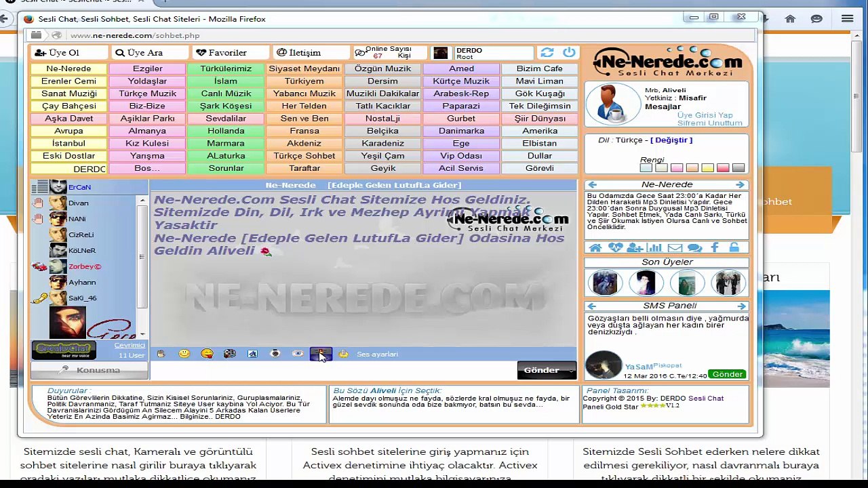The width and height of the screenshot is (868, 488).
Task: Select the gray color swatch
Action: pos(738,168)
